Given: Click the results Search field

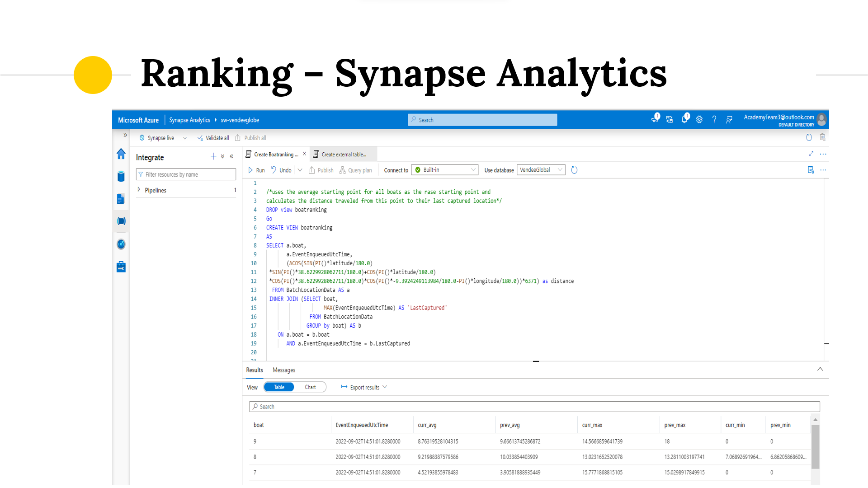Looking at the screenshot, I should [x=534, y=407].
